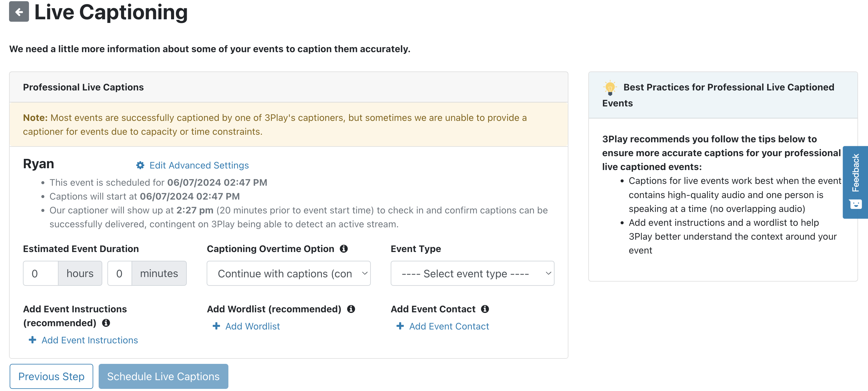Click the hours duration input field
This screenshot has width=868, height=391.
40,273
